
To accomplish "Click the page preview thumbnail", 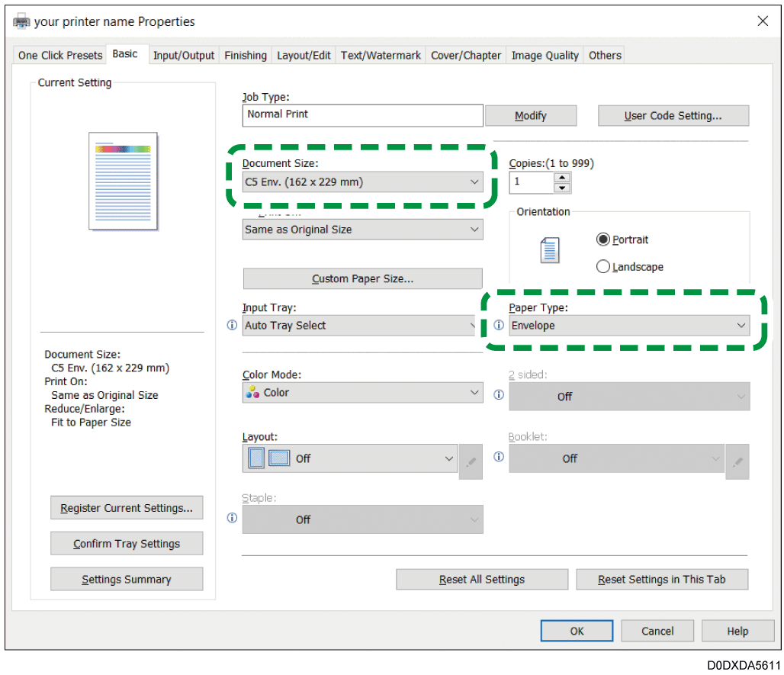I will 123,181.
